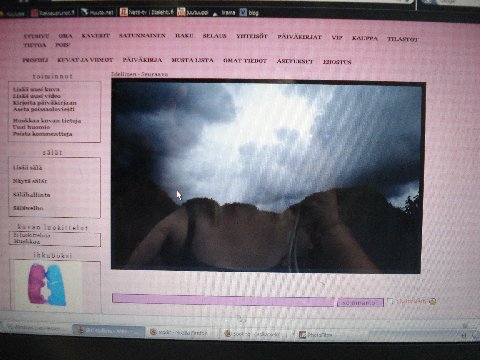Open the 'Sälähallinta' link
Screen dimensions: 480x360
pos(32,195)
